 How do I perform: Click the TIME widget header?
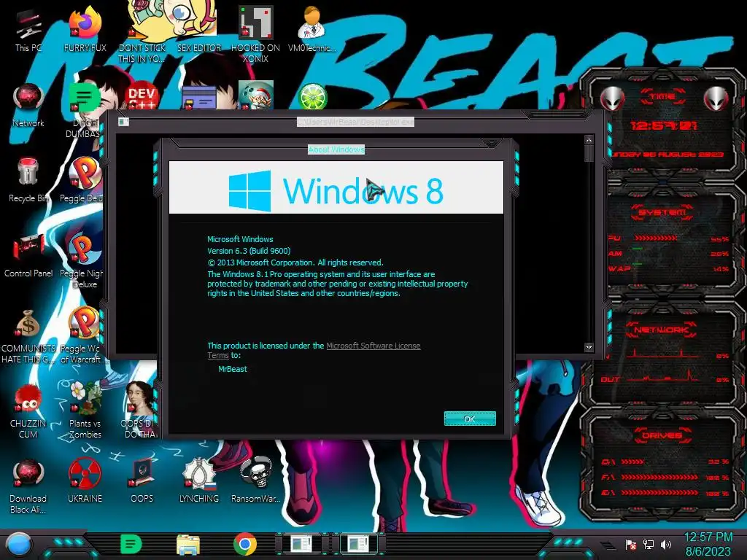(x=662, y=96)
